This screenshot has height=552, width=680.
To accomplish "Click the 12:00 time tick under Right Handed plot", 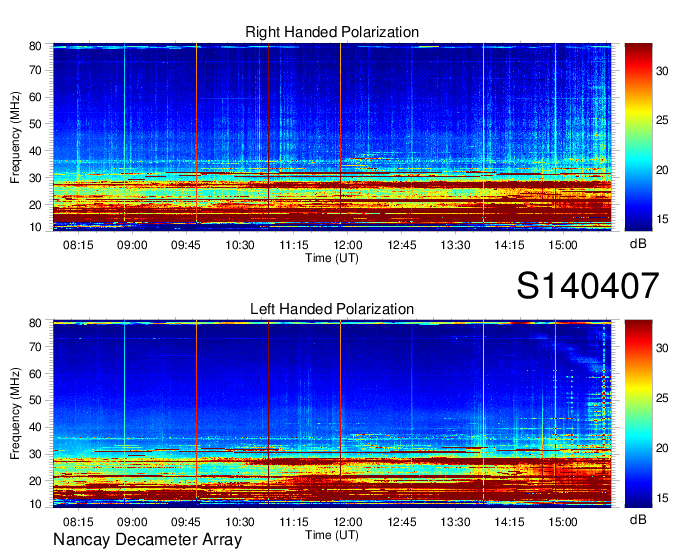I will coord(348,245).
